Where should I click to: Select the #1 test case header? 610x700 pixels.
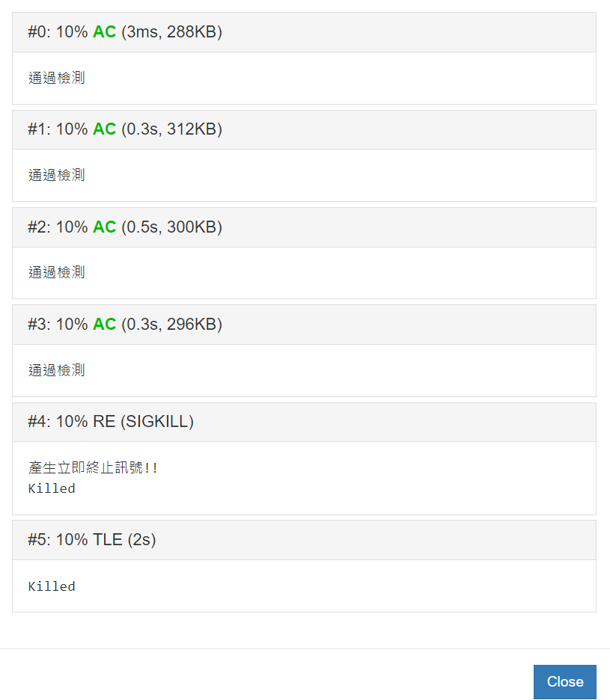(x=304, y=129)
